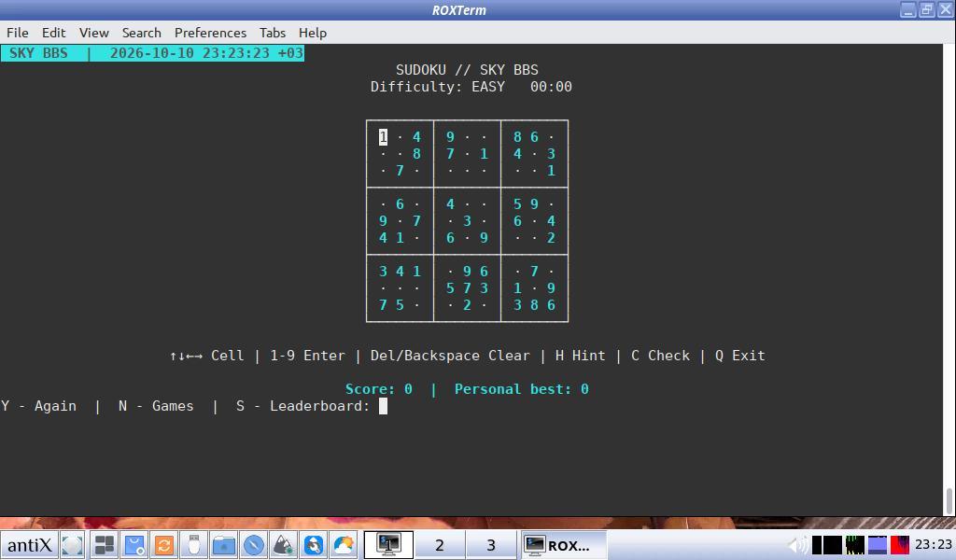Screen dimensions: 956x560
Task: Click the blue wrench settings icon
Action: pos(314,545)
